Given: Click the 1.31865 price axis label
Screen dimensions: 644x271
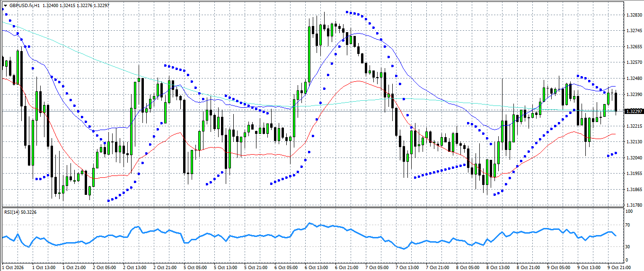Looking at the screenshot, I should [x=634, y=190].
